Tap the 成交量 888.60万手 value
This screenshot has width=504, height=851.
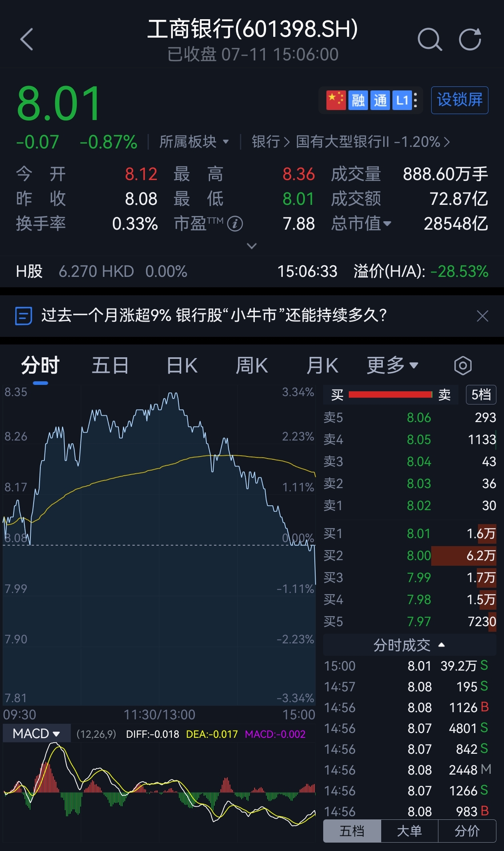pos(446,174)
